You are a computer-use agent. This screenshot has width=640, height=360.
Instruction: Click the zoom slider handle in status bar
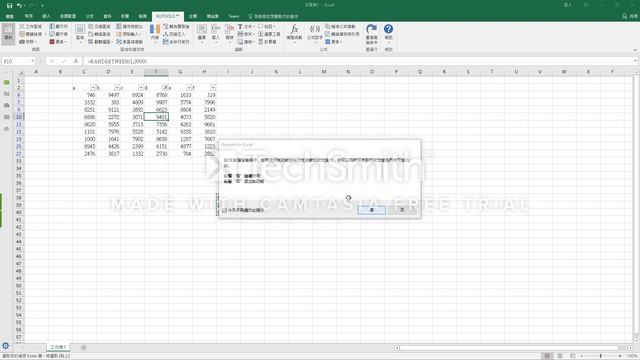click(601, 356)
